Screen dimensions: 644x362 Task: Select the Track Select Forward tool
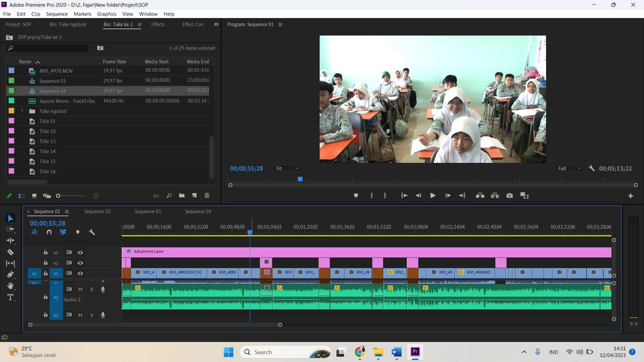(11, 229)
